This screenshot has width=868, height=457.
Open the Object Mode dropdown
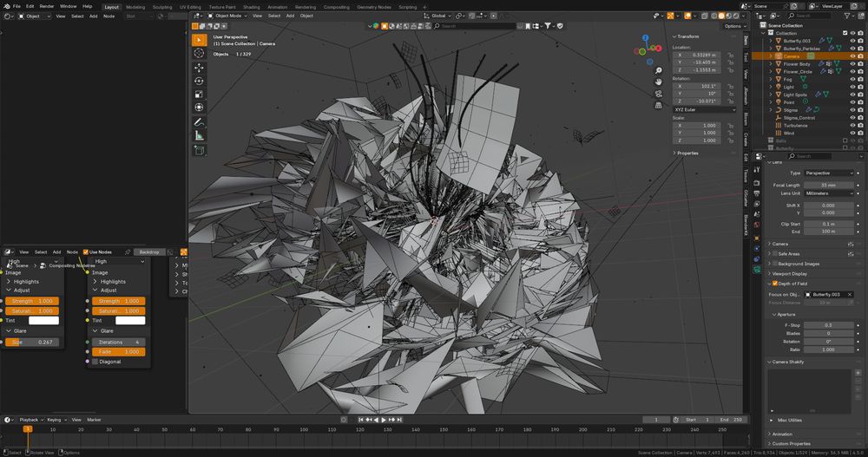(227, 16)
